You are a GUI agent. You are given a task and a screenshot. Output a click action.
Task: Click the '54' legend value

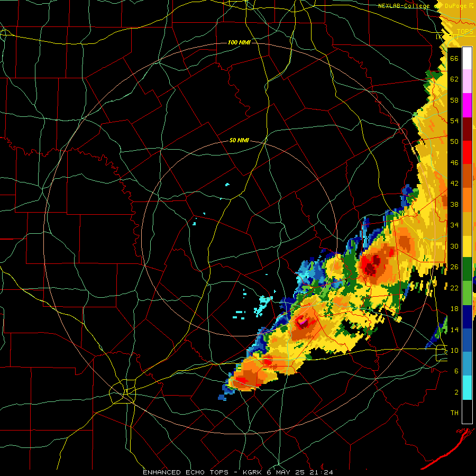click(454, 121)
